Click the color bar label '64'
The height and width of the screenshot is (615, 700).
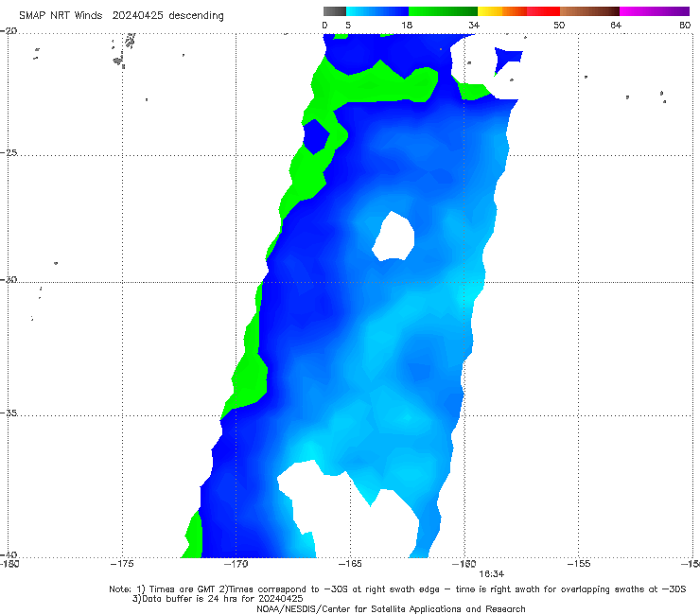[x=616, y=25]
